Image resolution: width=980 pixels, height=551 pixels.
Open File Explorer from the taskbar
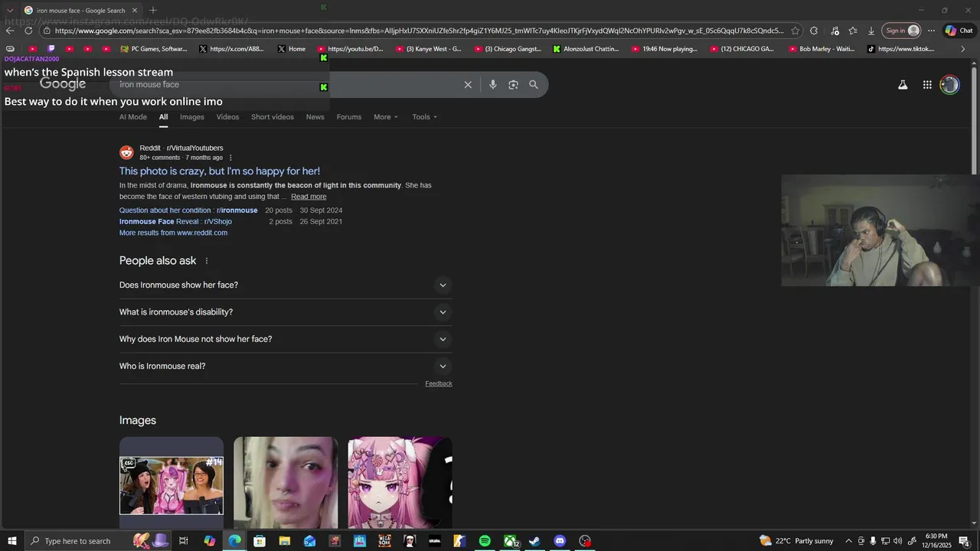click(285, 541)
